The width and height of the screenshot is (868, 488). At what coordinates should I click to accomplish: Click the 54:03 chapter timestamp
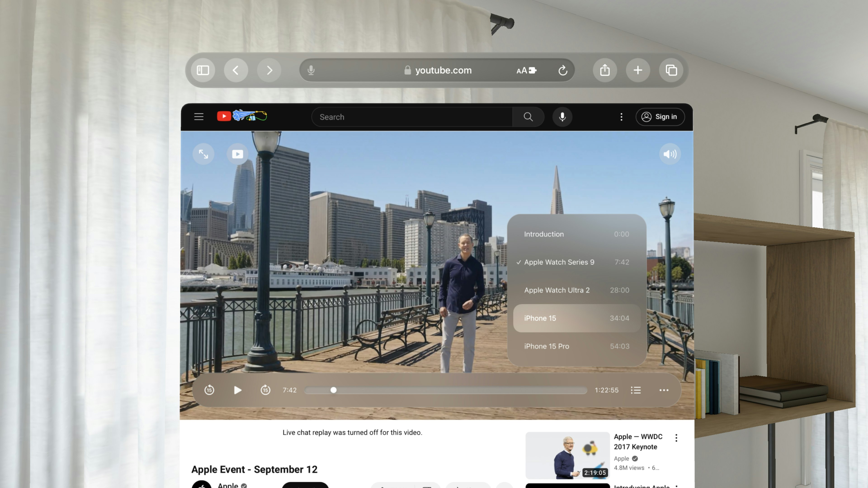click(619, 346)
